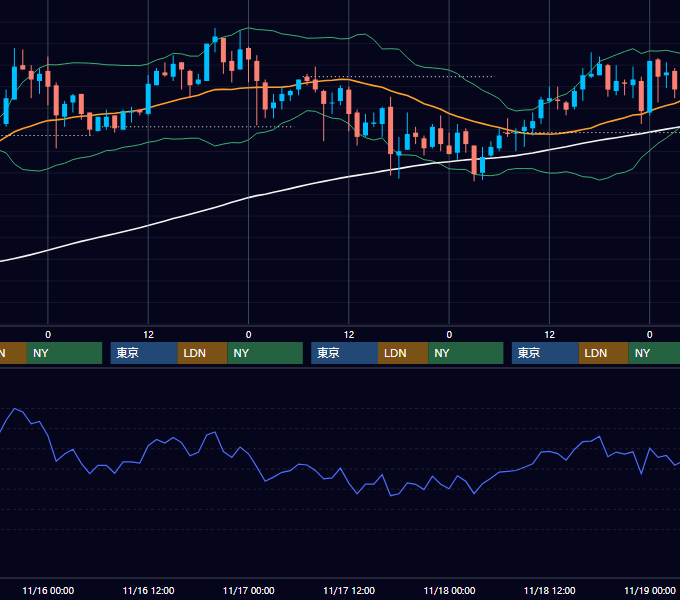Select the LDN session bar on 11/17
The height and width of the screenshot is (600, 680).
403,353
